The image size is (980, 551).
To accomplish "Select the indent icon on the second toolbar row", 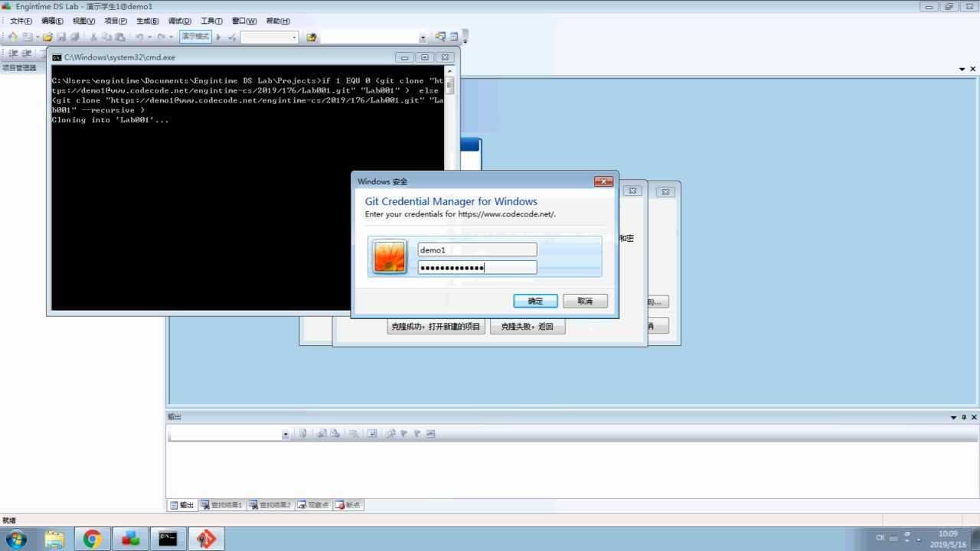I will pyautogui.click(x=13, y=53).
